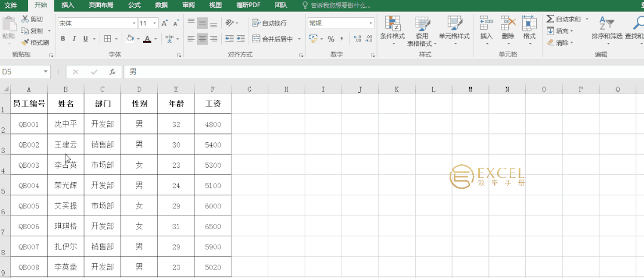Apply percent style icon
Screen dimensions: 644x278
[x=330, y=39]
